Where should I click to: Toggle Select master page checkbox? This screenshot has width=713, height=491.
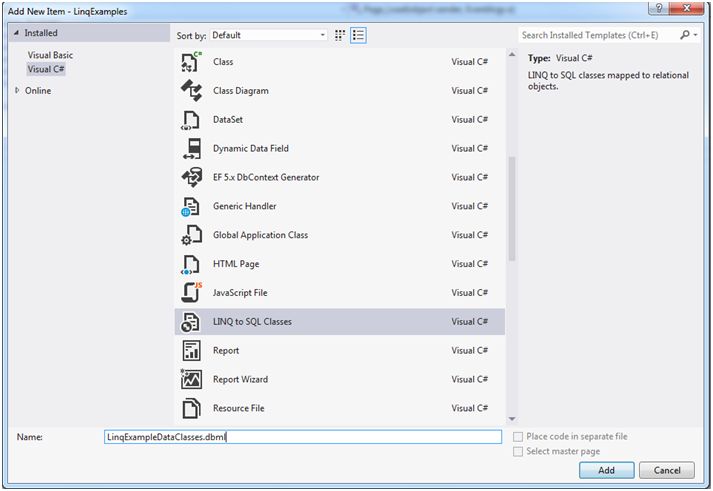click(517, 451)
